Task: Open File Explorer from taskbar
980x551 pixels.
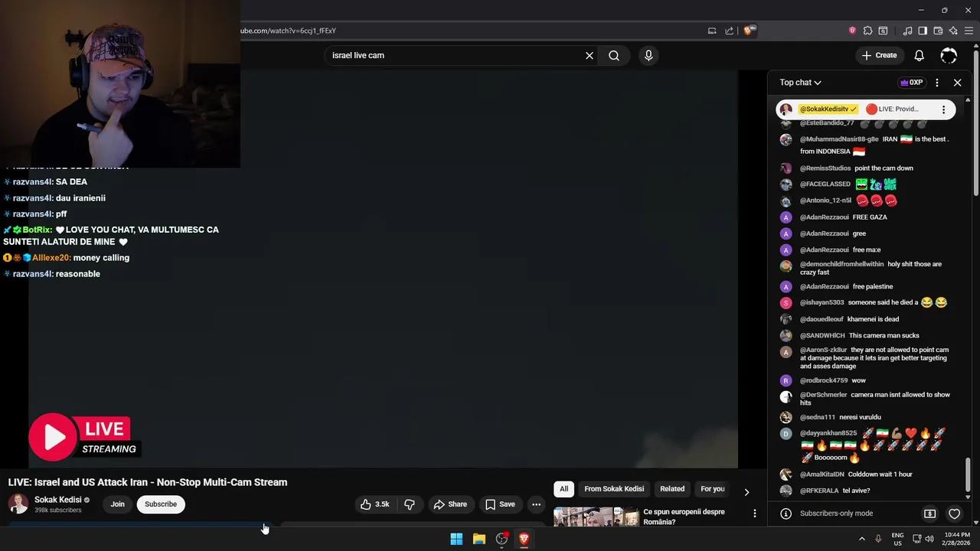Action: point(479,539)
